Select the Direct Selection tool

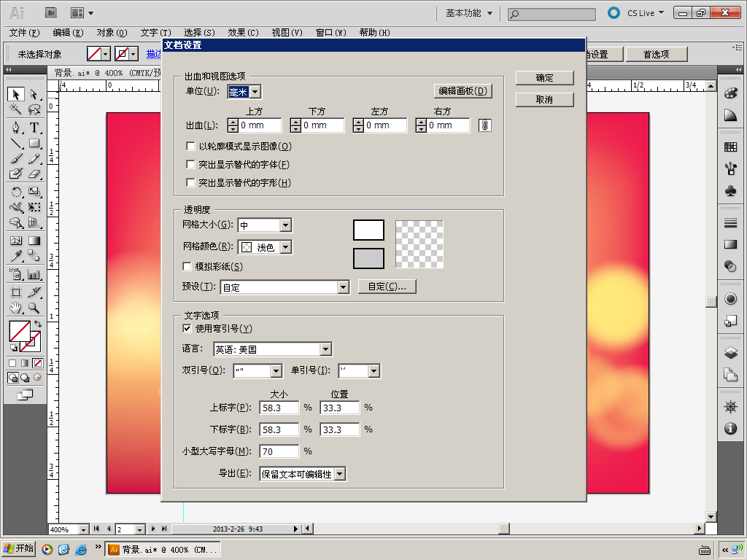pyautogui.click(x=34, y=94)
